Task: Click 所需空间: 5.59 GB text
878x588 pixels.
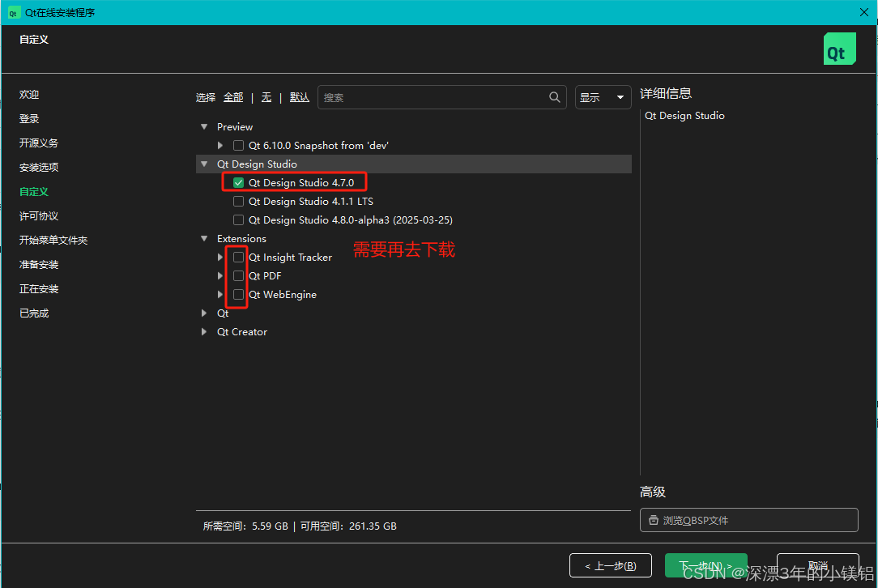Action: (245, 526)
